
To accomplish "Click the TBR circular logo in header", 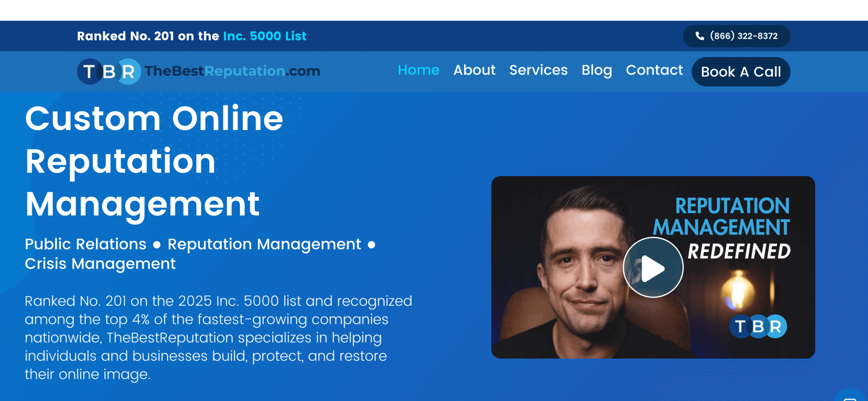I will [x=109, y=72].
